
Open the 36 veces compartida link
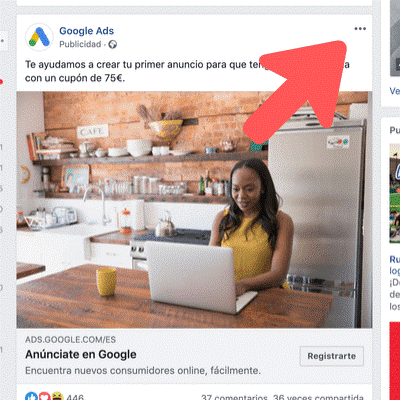(x=318, y=397)
